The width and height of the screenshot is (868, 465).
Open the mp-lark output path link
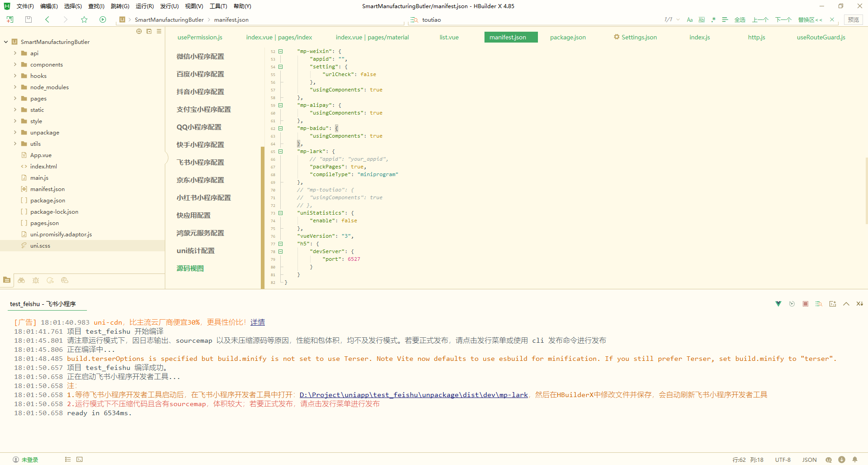pos(413,395)
